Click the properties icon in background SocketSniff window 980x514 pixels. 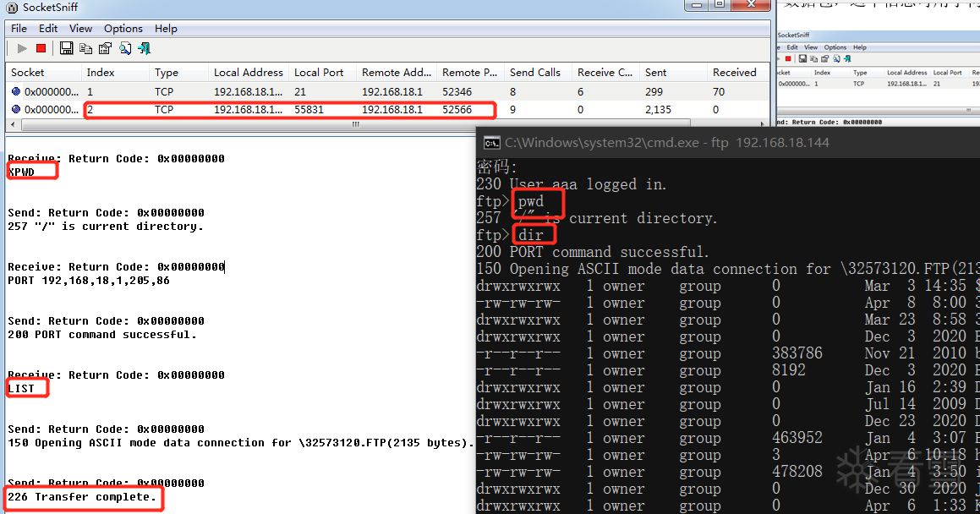point(825,58)
